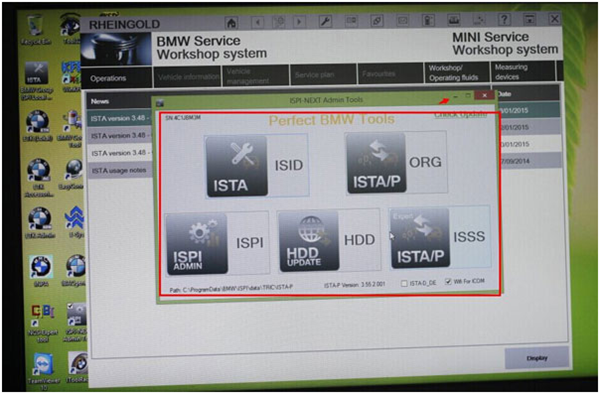Click the Perfect BMW Tools heading
The image size is (600, 394).
(331, 120)
